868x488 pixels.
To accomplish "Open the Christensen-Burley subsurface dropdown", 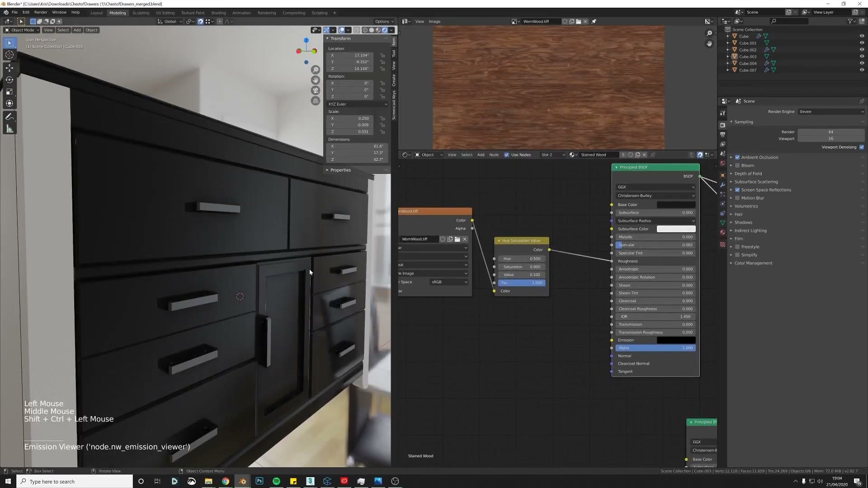I will (656, 196).
